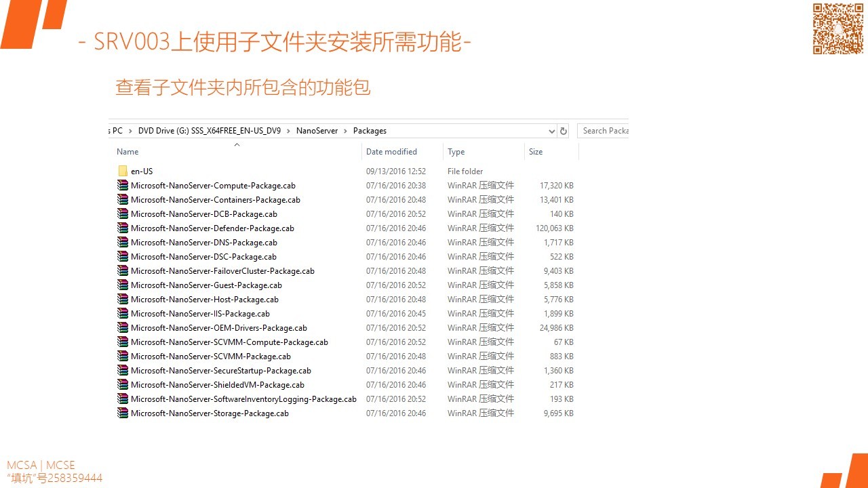Sort files by the Size column
This screenshot has width=868, height=488.
coord(536,152)
